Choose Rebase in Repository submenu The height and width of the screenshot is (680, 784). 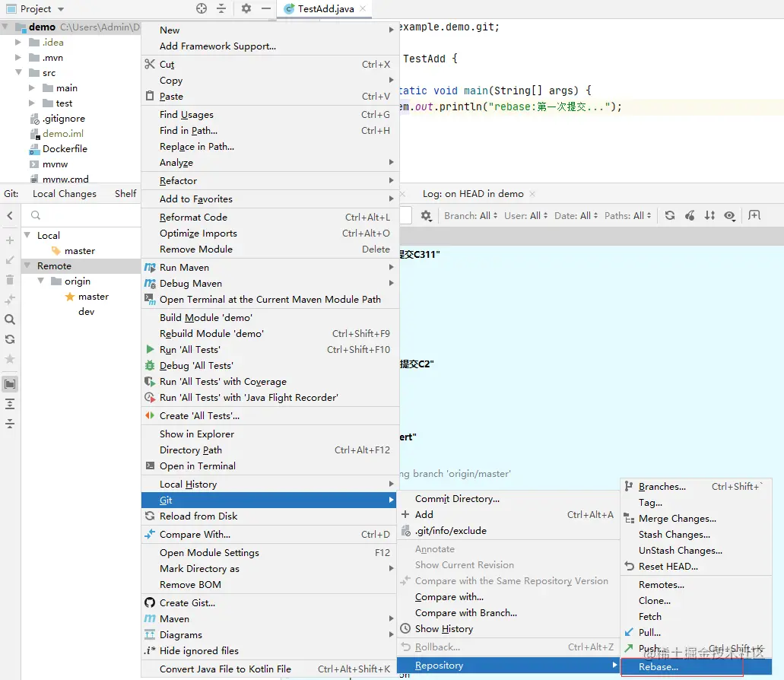pos(696,666)
